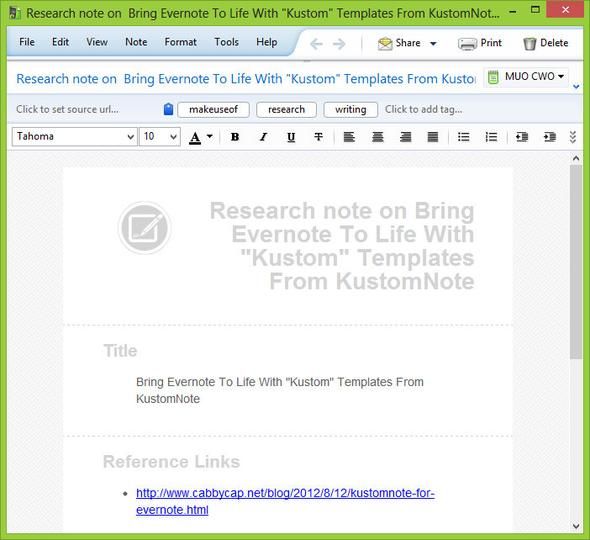
Task: Click the Share envelope button
Action: coord(399,43)
